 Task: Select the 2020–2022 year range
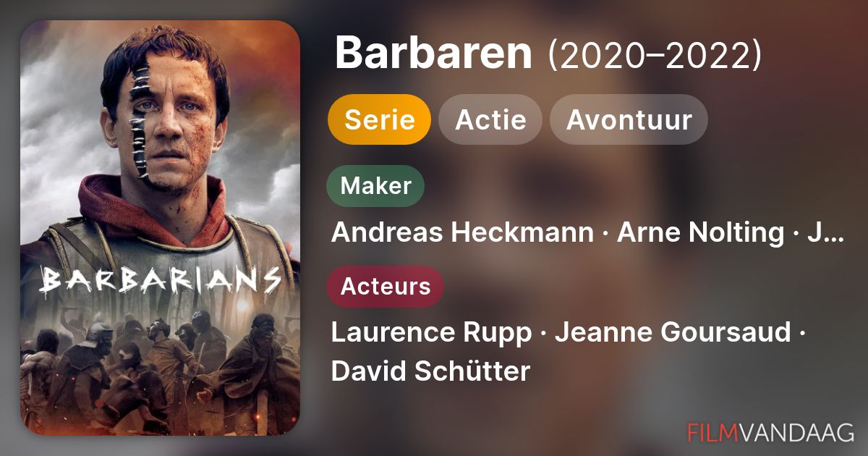[x=655, y=54]
